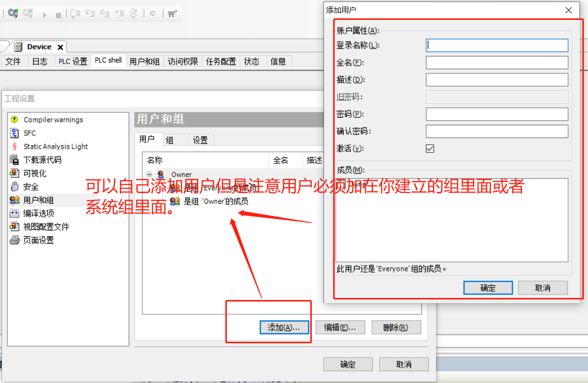
Task: Click the Run to Cursor toolbar icon
Action: (119, 13)
